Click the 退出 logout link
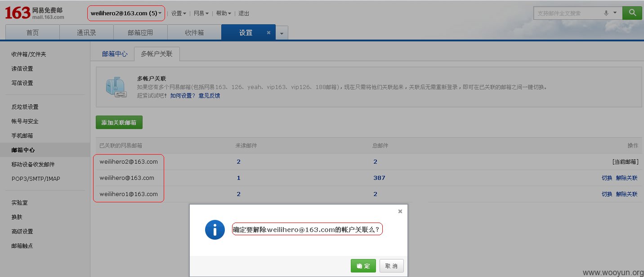The image size is (644, 277). [244, 13]
